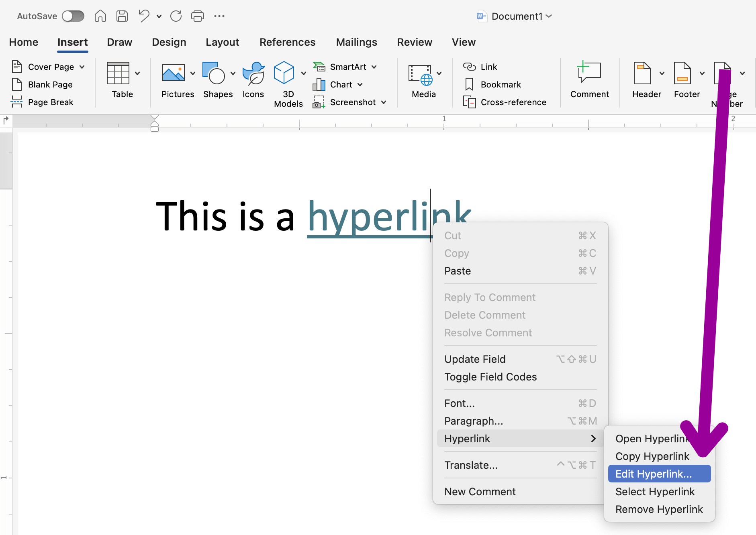The height and width of the screenshot is (535, 756).
Task: Switch to the Design tab
Action: pos(169,42)
